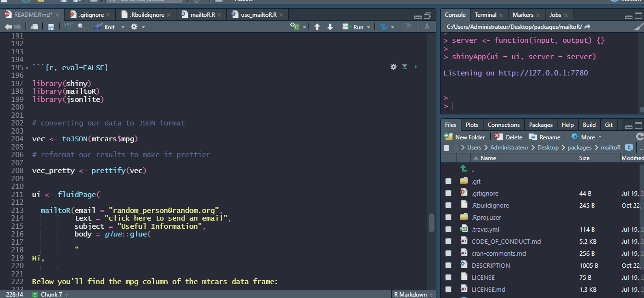Open Chunk 7 navigation dropdown in status bar

[x=50, y=294]
